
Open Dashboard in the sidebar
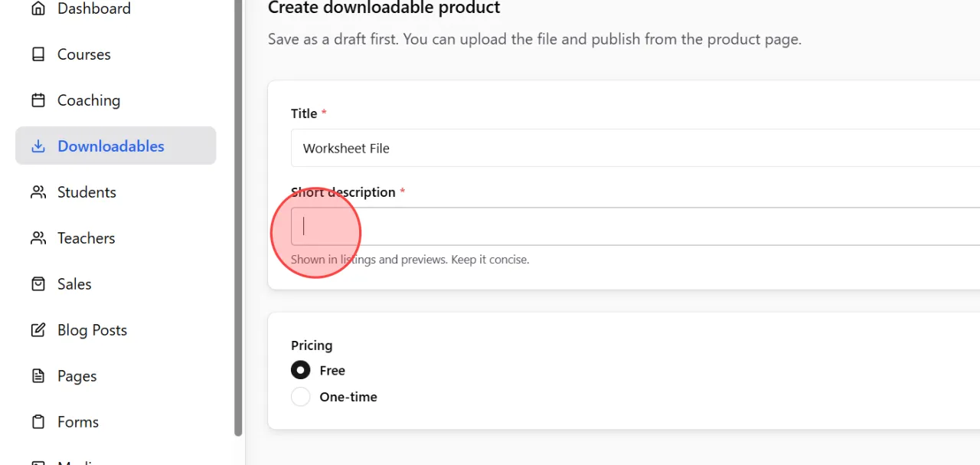(116, 8)
